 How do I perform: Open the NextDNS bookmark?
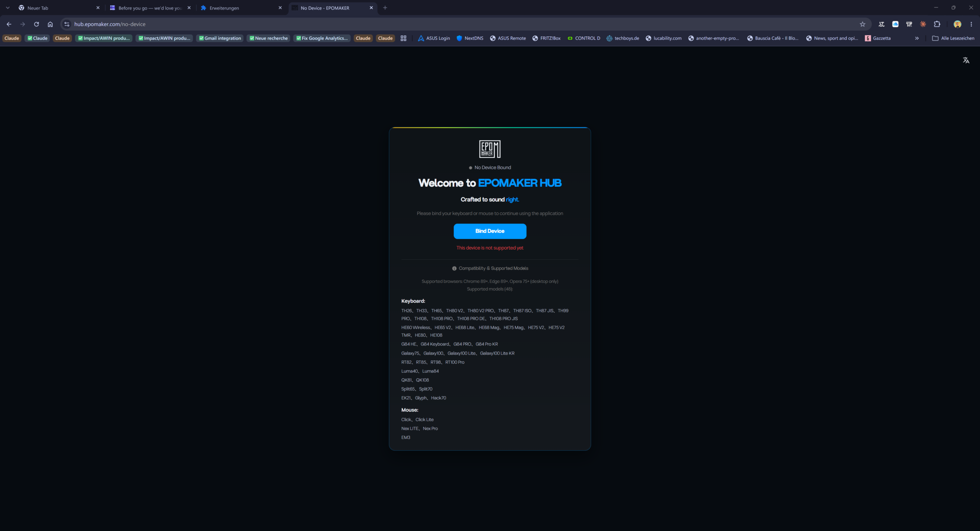coord(470,38)
